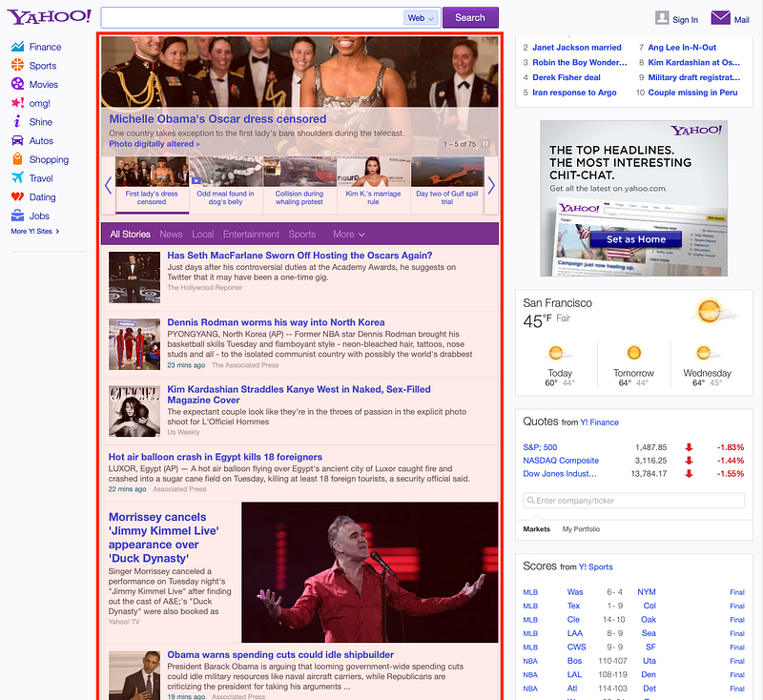Click the Autos car icon
Image resolution: width=763 pixels, height=700 pixels.
tap(17, 140)
